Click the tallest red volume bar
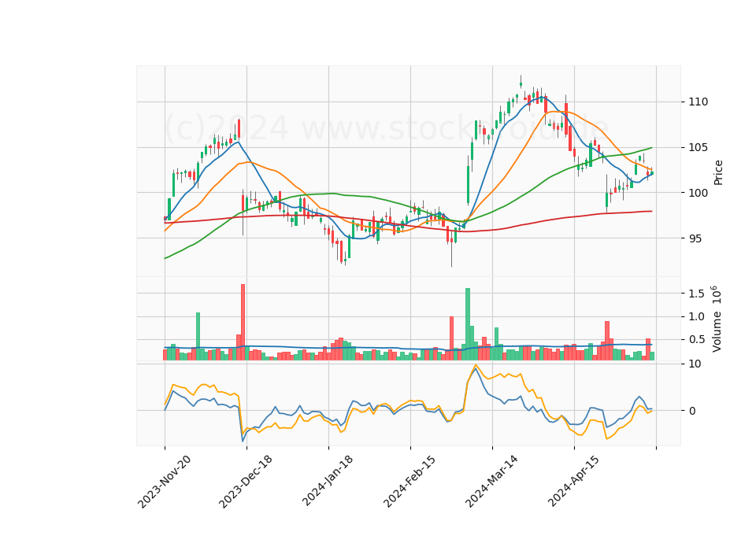Screen dimensions: 756x543 243,323
